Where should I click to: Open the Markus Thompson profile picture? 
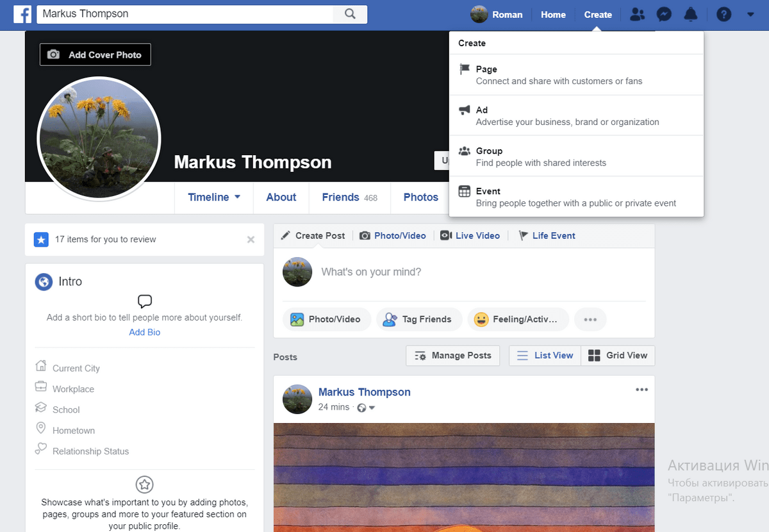[99, 138]
